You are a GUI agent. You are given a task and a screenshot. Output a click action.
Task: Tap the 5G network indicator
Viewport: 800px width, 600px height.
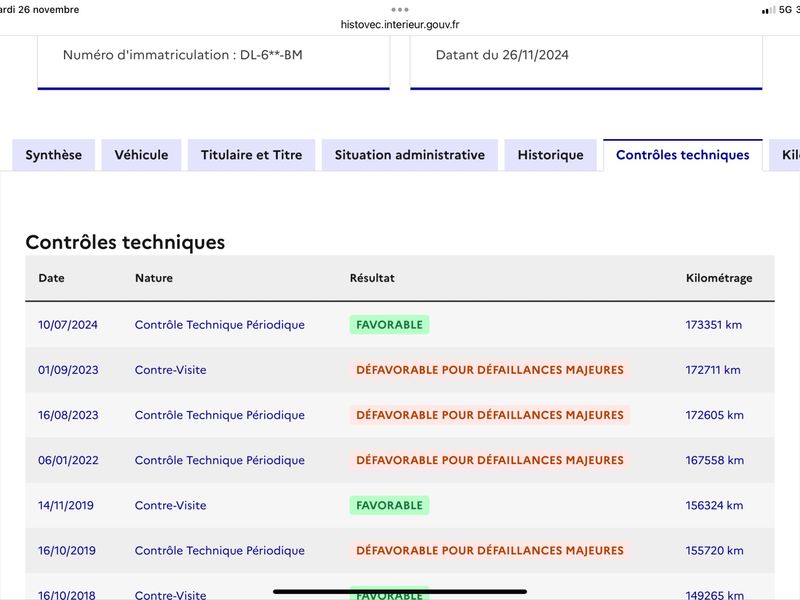(x=785, y=10)
